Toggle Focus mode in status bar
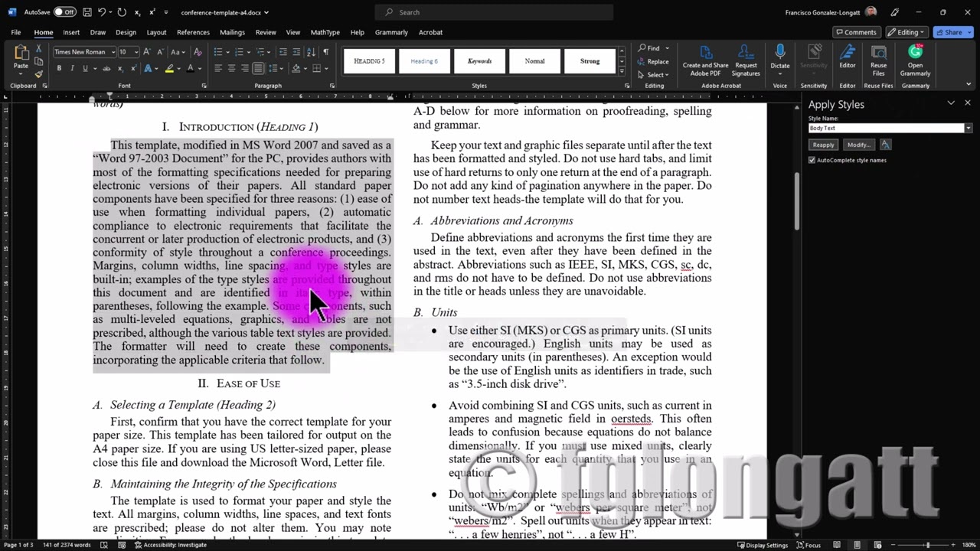 click(807, 545)
